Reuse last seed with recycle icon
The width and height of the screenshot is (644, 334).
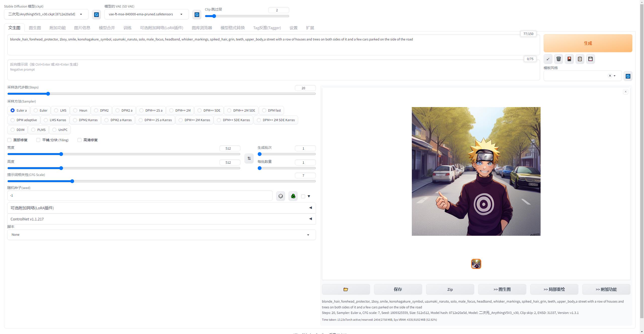tap(293, 196)
